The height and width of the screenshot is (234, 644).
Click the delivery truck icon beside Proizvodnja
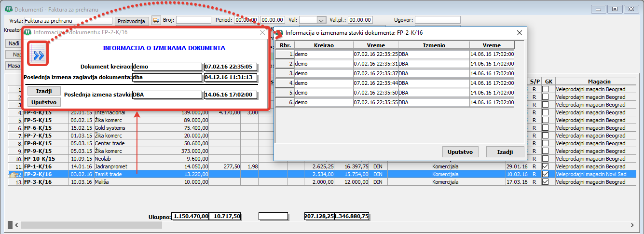click(x=156, y=20)
